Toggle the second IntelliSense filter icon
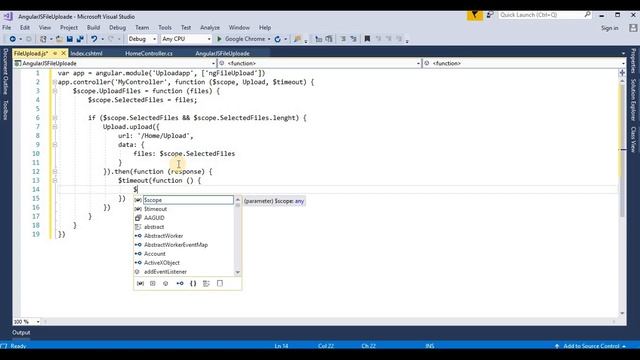Viewport: 640px width, 360px height. [x=153, y=283]
